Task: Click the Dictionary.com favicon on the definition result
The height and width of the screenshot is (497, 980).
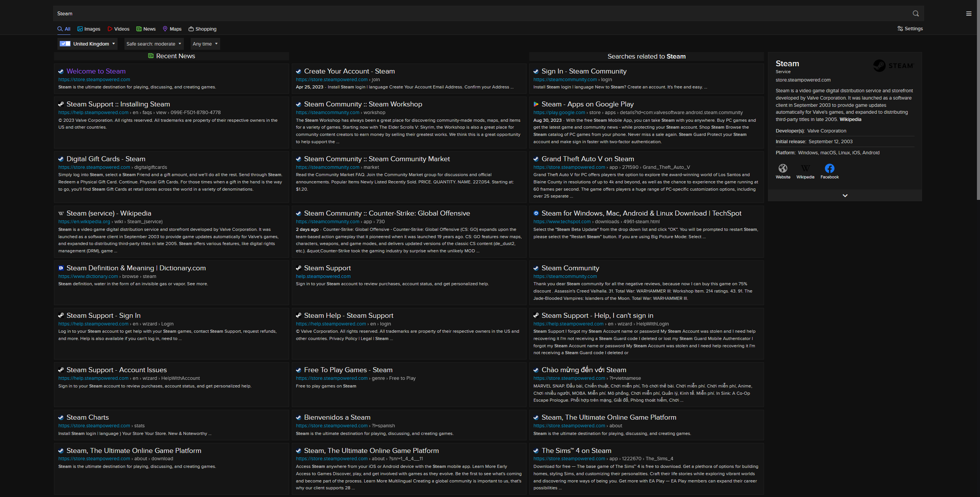Action: click(x=61, y=268)
